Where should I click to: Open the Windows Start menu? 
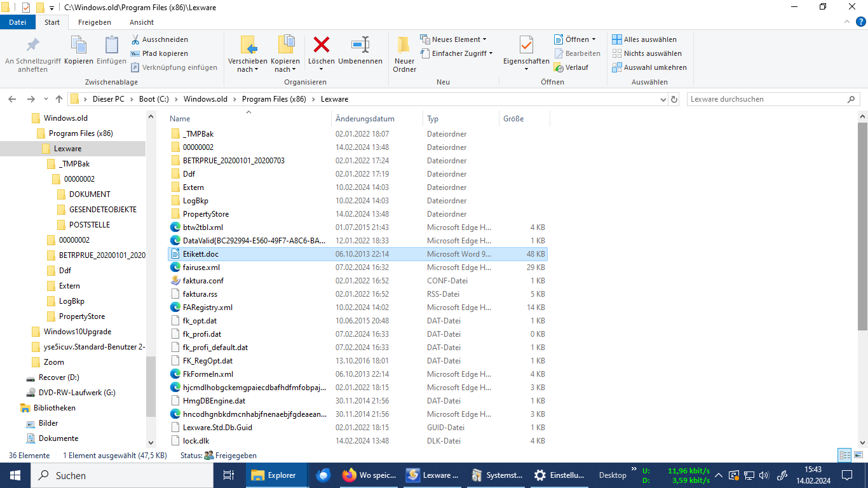click(15, 475)
